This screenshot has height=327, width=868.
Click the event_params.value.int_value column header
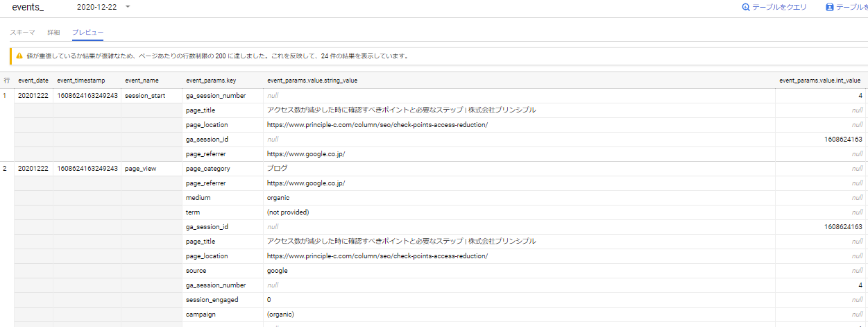pos(819,81)
